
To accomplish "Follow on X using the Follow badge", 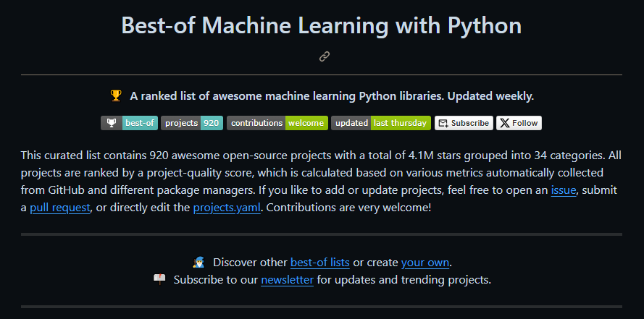I will click(519, 123).
